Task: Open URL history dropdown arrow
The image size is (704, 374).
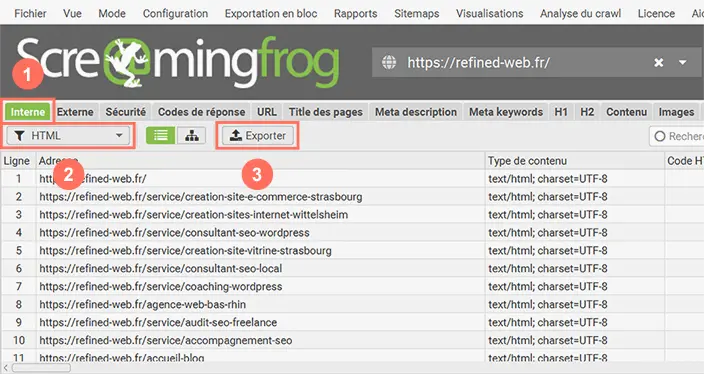Action: [682, 62]
